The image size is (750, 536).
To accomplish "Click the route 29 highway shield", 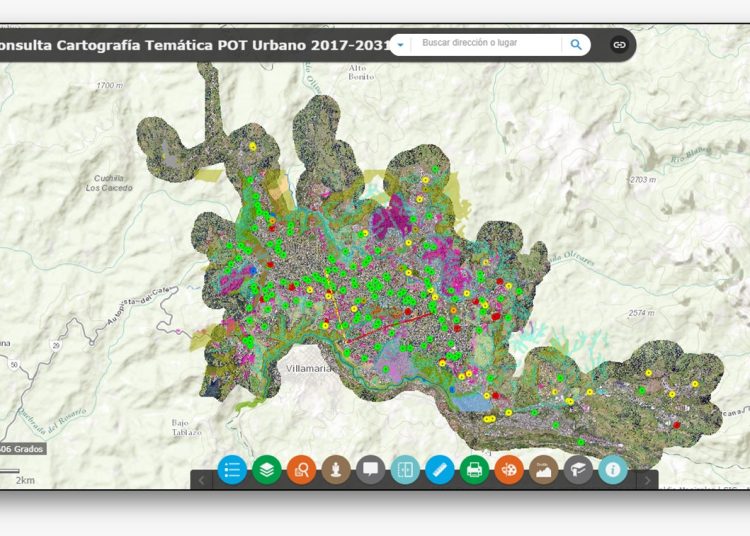I will 56,345.
